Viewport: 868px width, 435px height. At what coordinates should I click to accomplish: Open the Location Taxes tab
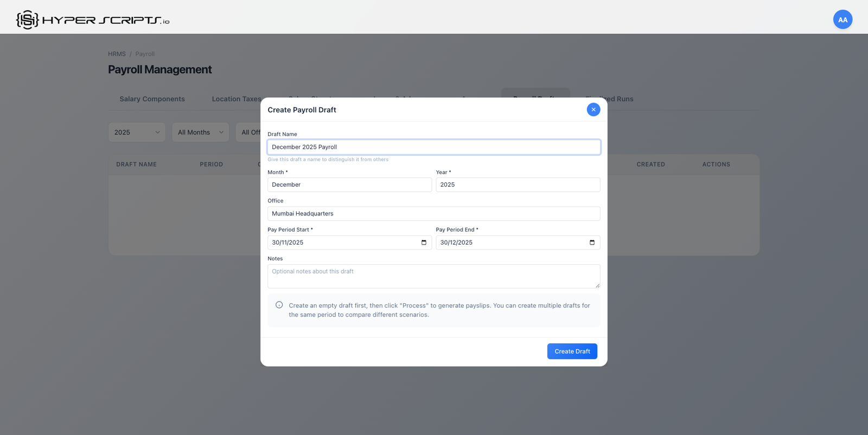tap(236, 99)
